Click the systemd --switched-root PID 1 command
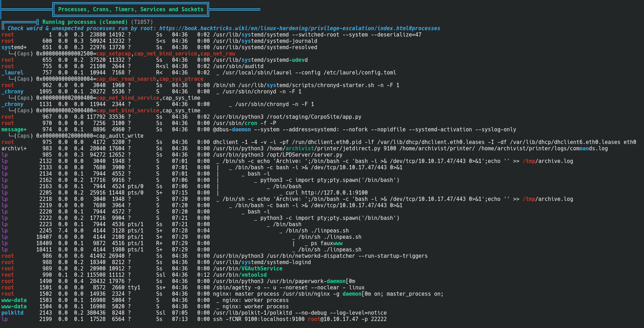The height and width of the screenshot is (328, 644). click(317, 35)
